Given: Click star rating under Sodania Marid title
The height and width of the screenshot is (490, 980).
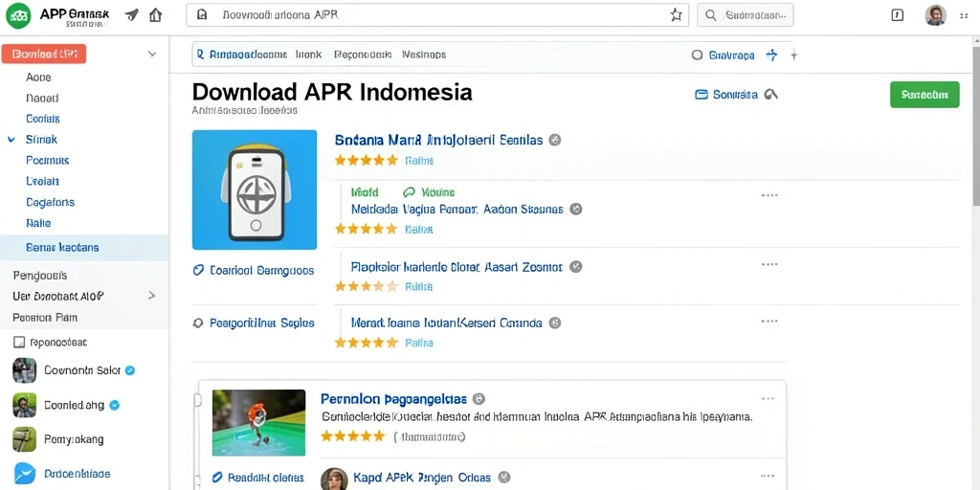Looking at the screenshot, I should (x=367, y=161).
